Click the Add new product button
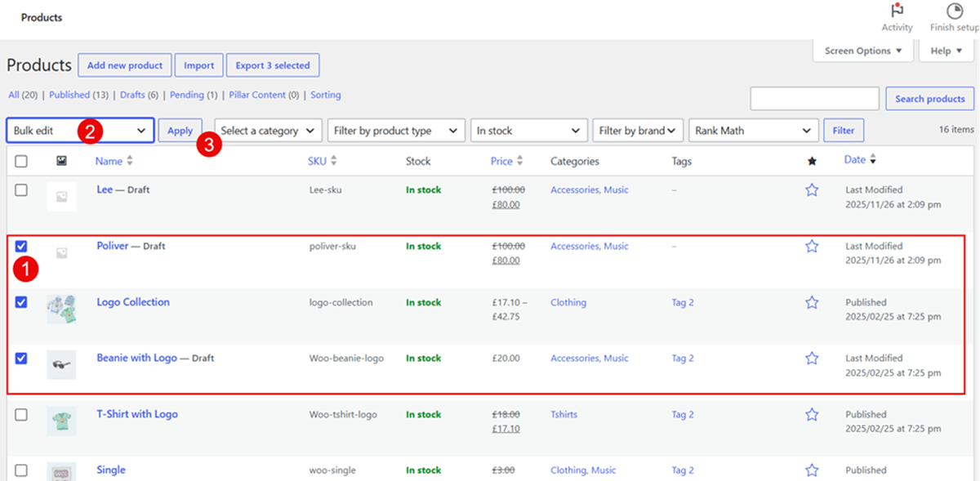Viewport: 980px width, 481px height. coord(125,65)
